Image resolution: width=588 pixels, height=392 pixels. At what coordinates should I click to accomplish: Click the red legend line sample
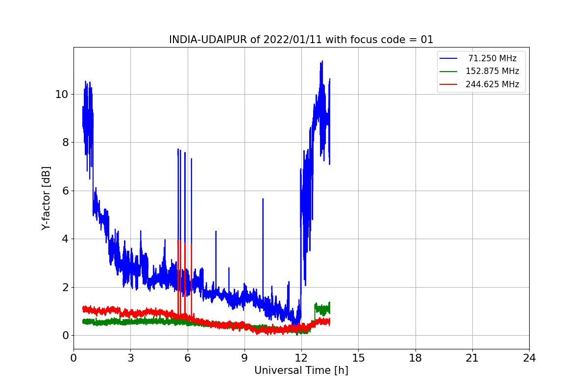click(x=449, y=84)
